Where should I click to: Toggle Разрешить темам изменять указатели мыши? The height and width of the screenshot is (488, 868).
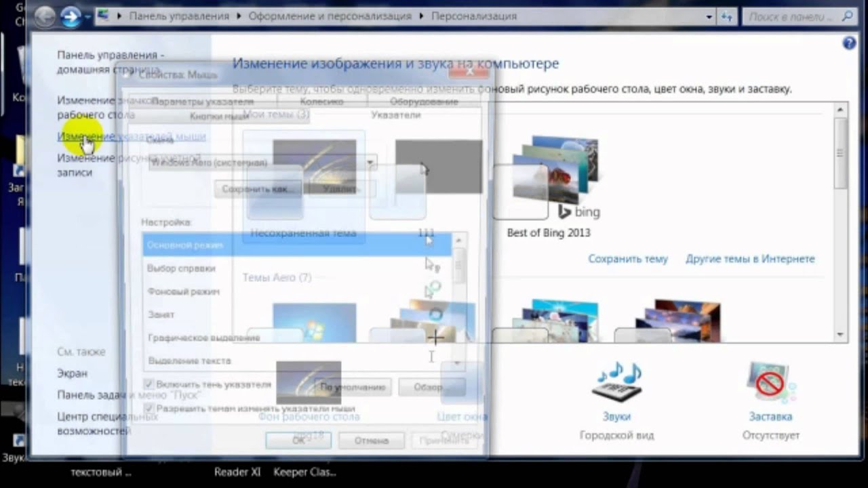click(x=149, y=409)
